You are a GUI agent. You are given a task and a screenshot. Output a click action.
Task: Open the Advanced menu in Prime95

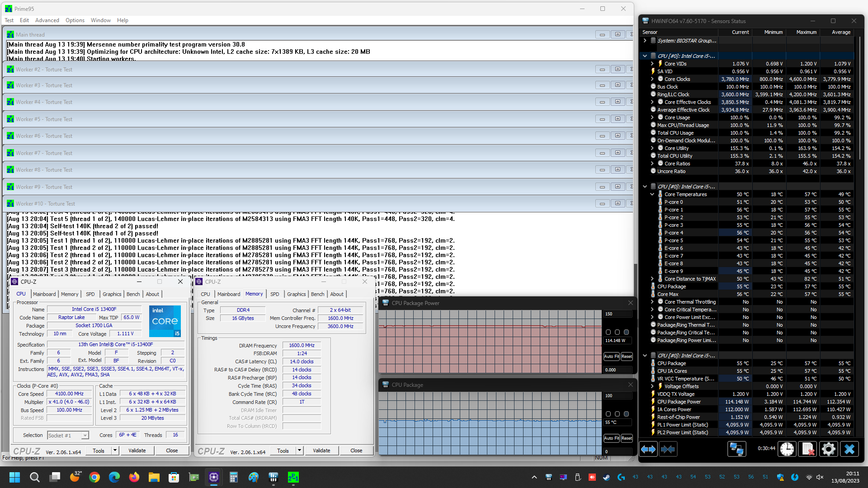pos(47,20)
